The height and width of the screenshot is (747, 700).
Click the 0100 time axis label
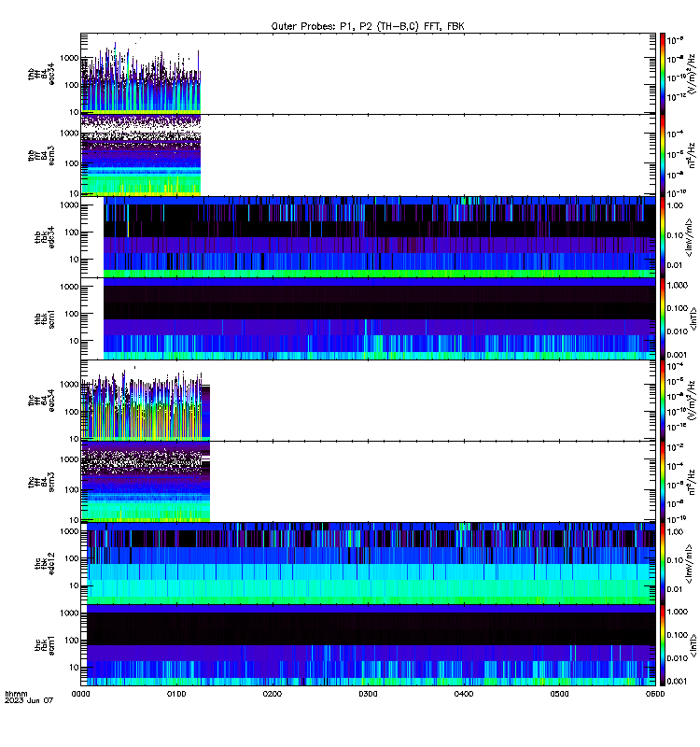click(x=176, y=694)
